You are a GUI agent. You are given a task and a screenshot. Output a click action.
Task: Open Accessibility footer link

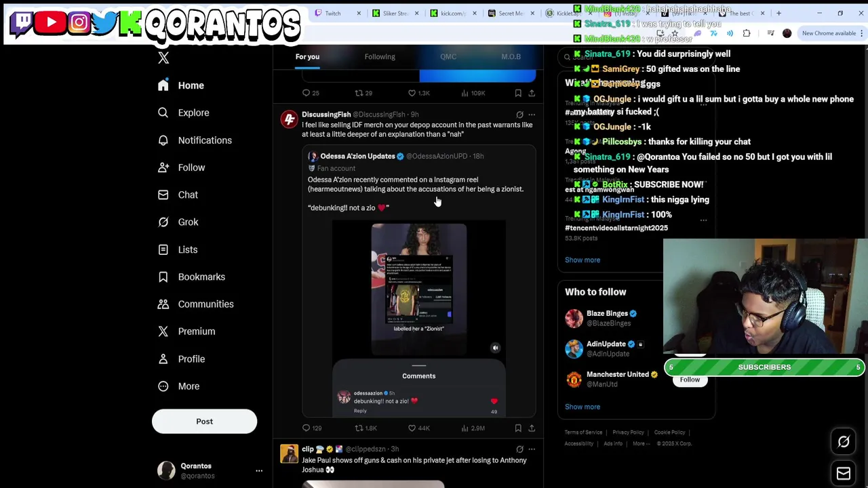pos(579,444)
